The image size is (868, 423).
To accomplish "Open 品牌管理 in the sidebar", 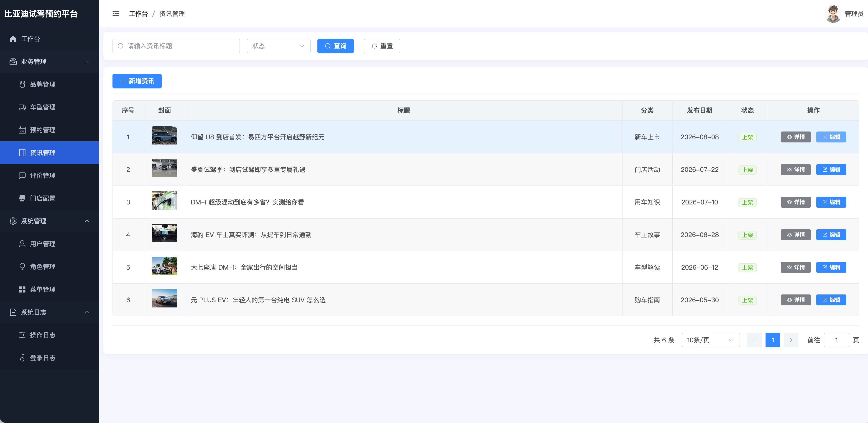I will click(x=50, y=84).
